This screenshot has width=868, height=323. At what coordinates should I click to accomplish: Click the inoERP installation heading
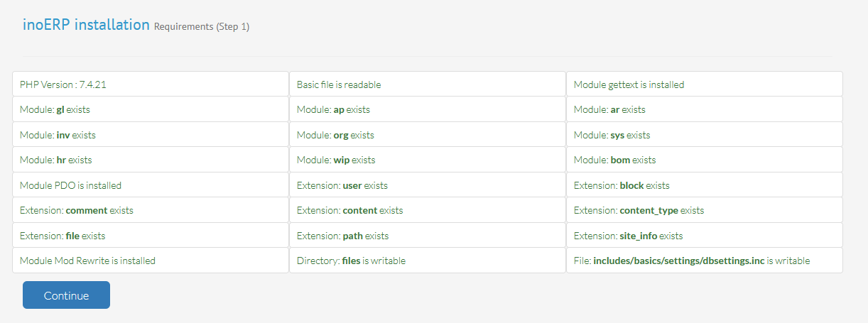pos(86,25)
